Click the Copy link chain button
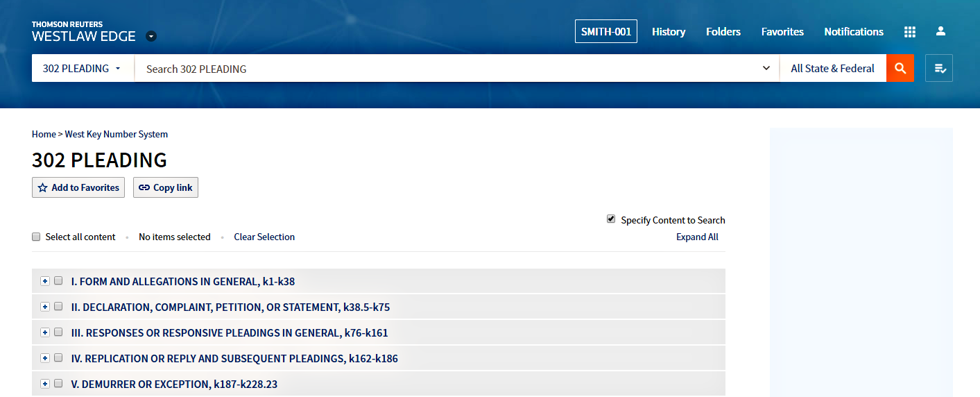 [x=166, y=187]
